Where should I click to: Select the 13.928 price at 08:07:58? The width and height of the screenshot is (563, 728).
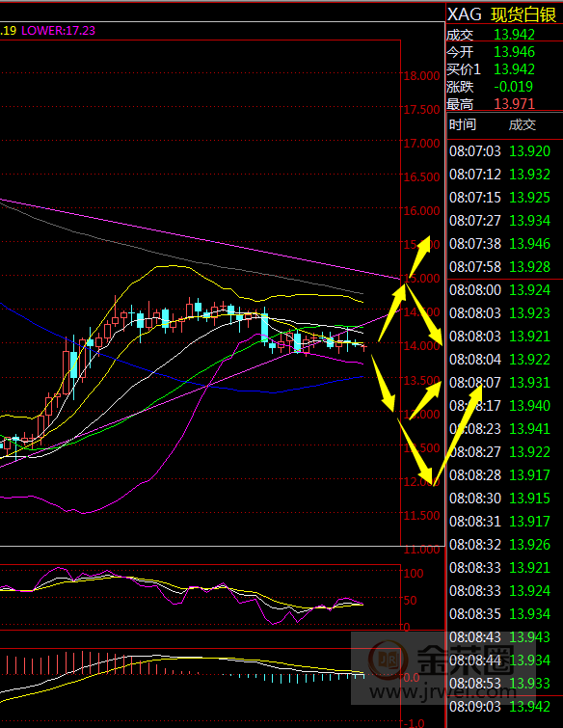coord(529,267)
